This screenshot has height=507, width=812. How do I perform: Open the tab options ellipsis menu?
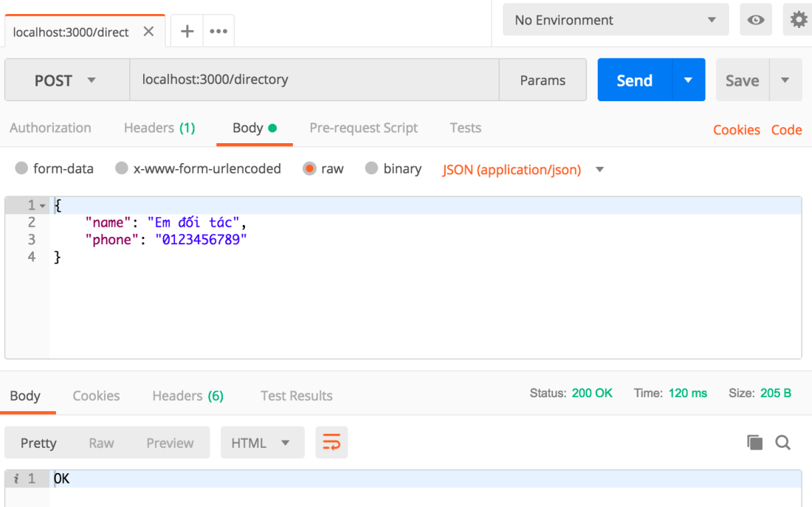pos(219,31)
